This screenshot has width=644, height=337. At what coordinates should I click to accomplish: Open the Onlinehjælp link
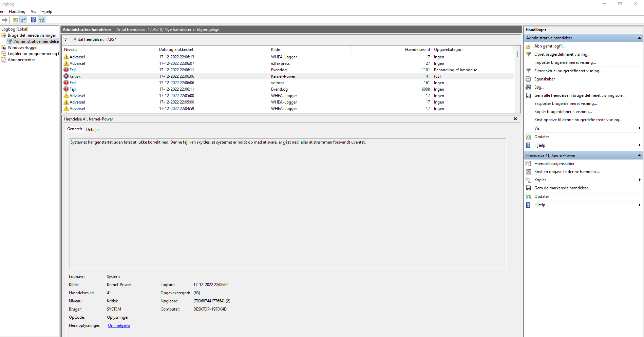[119, 325]
